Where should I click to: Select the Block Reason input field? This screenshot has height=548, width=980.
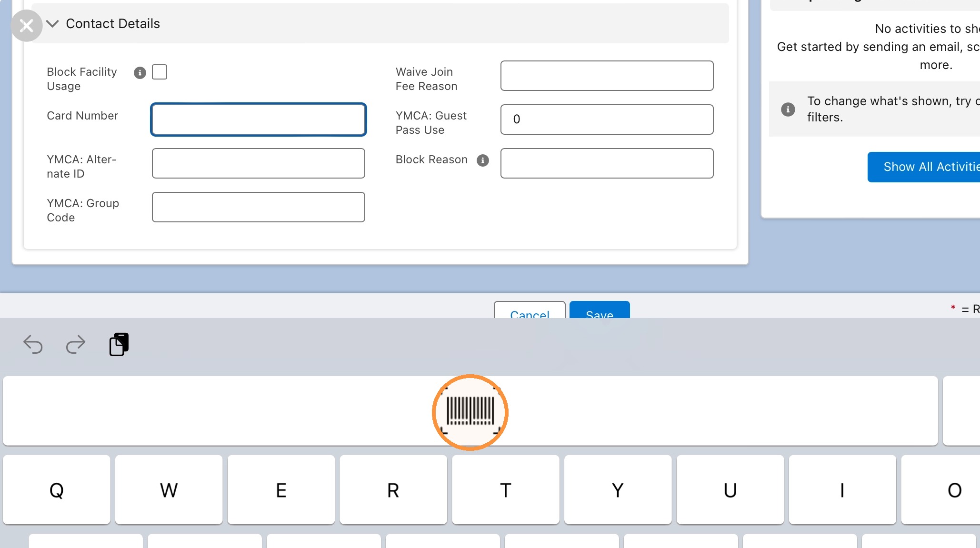(607, 163)
